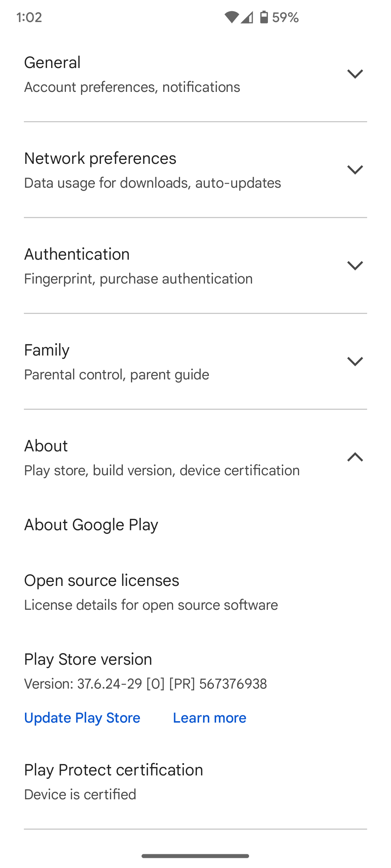Tap the battery icon in status bar
This screenshot has width=391, height=868.
pyautogui.click(x=264, y=17)
